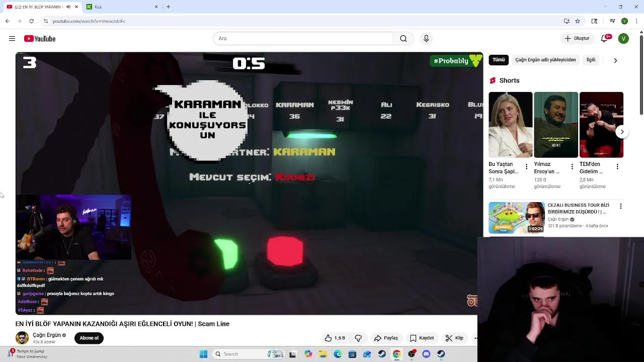Open a new browser tab with plus
This screenshot has height=362, width=644.
(x=168, y=7)
